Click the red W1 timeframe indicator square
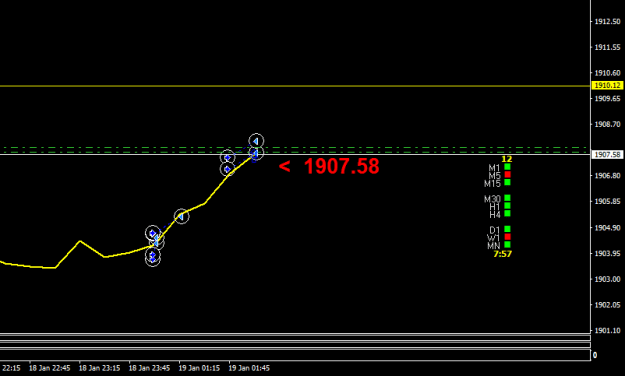 (507, 237)
